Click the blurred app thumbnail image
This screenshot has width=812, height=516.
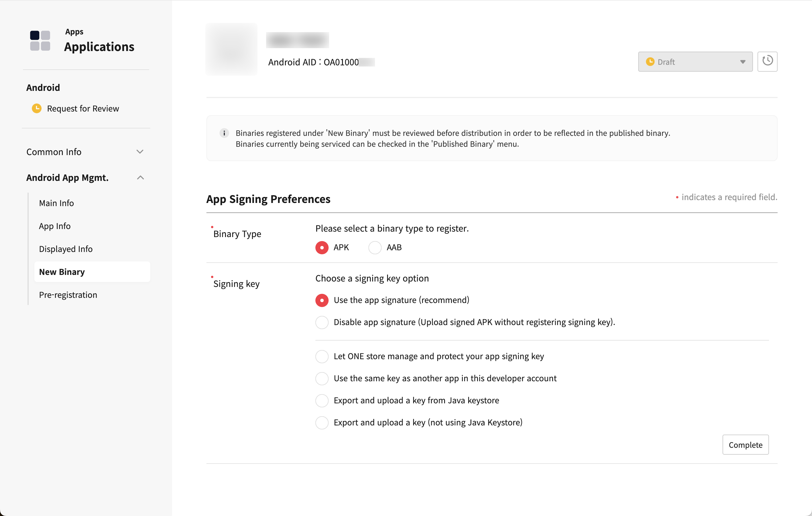click(232, 49)
